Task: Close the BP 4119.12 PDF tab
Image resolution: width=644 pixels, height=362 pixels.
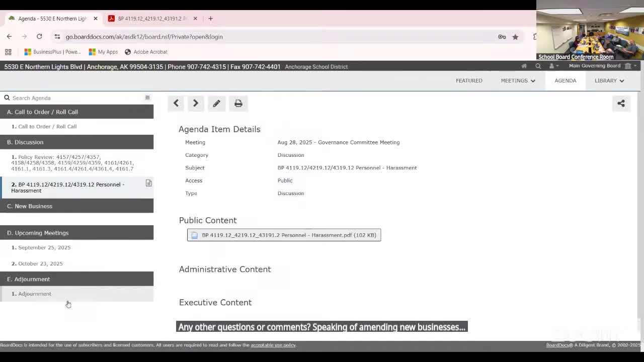Action: click(x=195, y=19)
